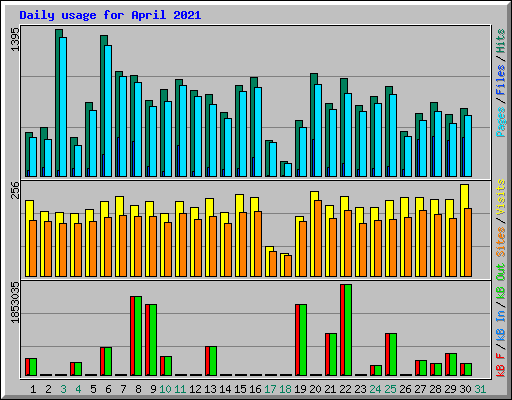Select green day 11 label
Image resolution: width=512 pixels, height=400 pixels.
click(180, 389)
